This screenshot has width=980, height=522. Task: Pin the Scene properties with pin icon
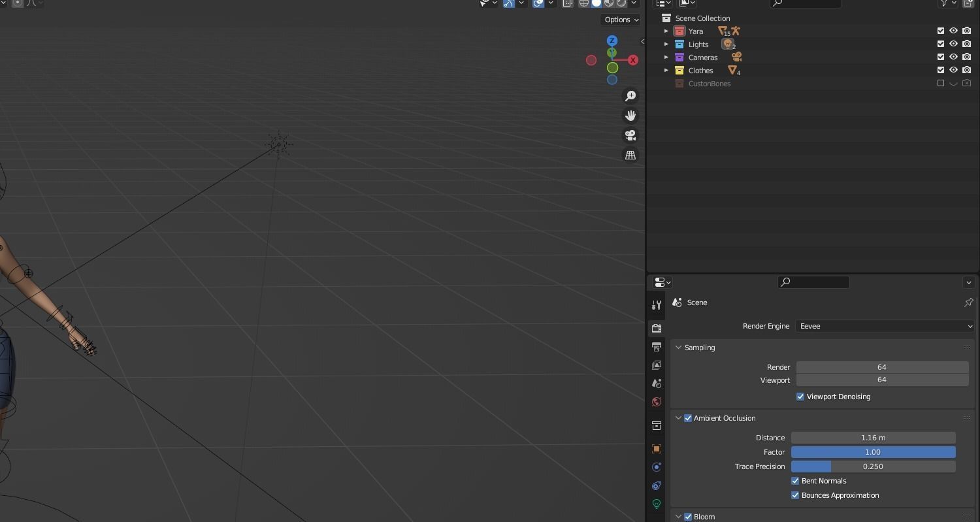click(968, 302)
